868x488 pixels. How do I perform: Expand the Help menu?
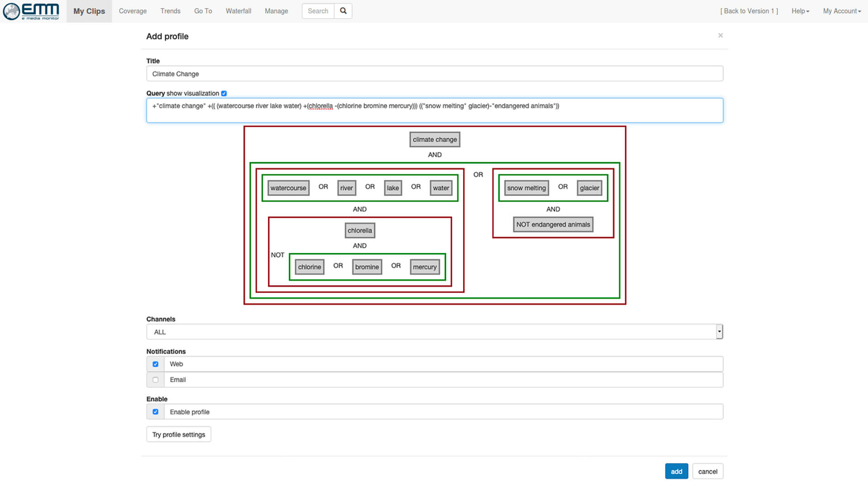tap(800, 11)
